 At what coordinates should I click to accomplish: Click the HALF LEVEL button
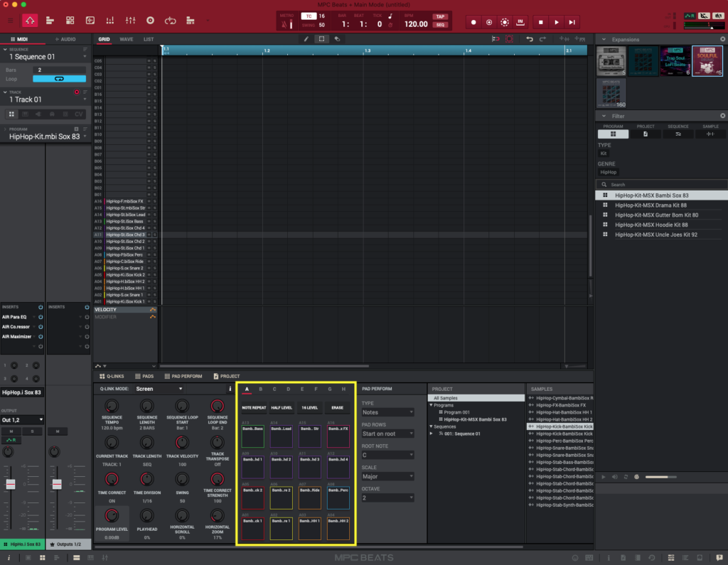pyautogui.click(x=282, y=408)
